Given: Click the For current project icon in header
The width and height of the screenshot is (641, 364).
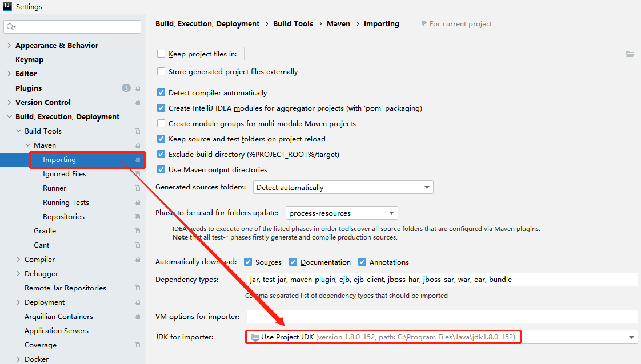Looking at the screenshot, I should click(424, 24).
